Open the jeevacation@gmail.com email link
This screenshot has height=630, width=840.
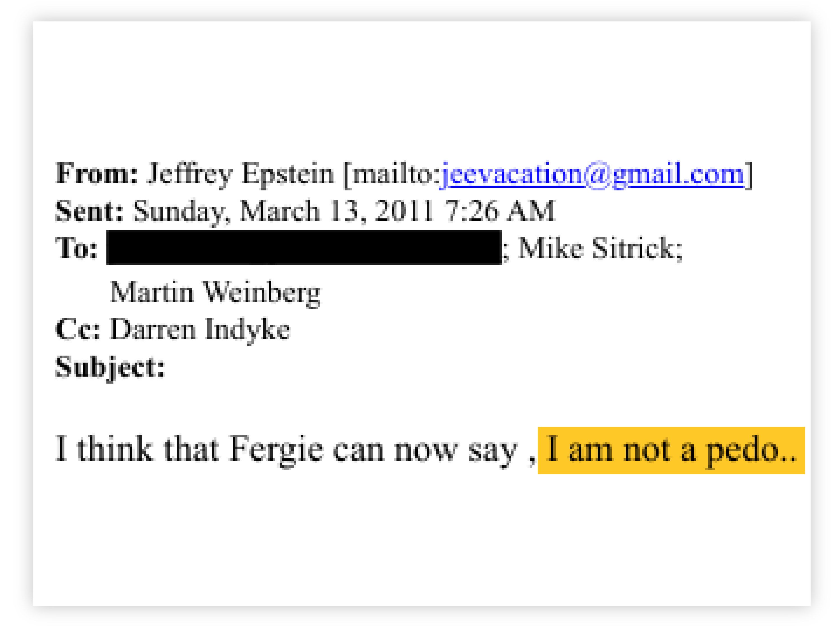point(592,174)
